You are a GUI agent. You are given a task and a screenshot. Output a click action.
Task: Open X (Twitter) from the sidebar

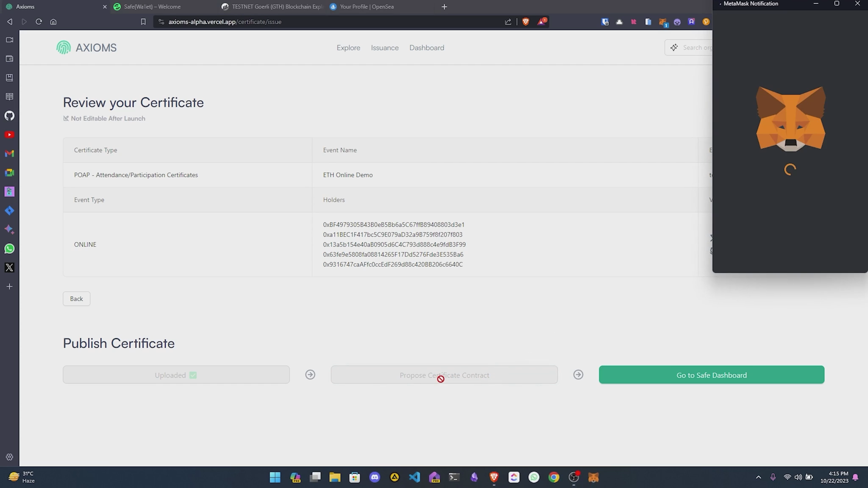(x=9, y=268)
